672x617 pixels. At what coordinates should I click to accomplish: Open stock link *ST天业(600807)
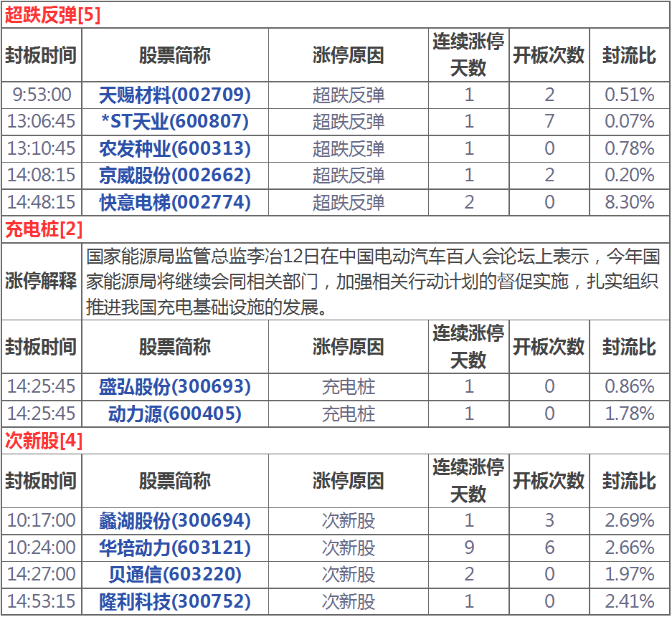[x=175, y=122]
